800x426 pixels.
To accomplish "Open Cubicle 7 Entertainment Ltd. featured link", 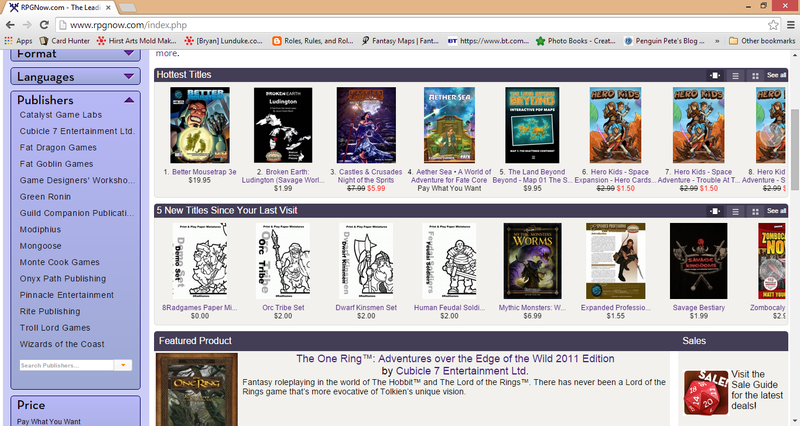I will click(462, 371).
